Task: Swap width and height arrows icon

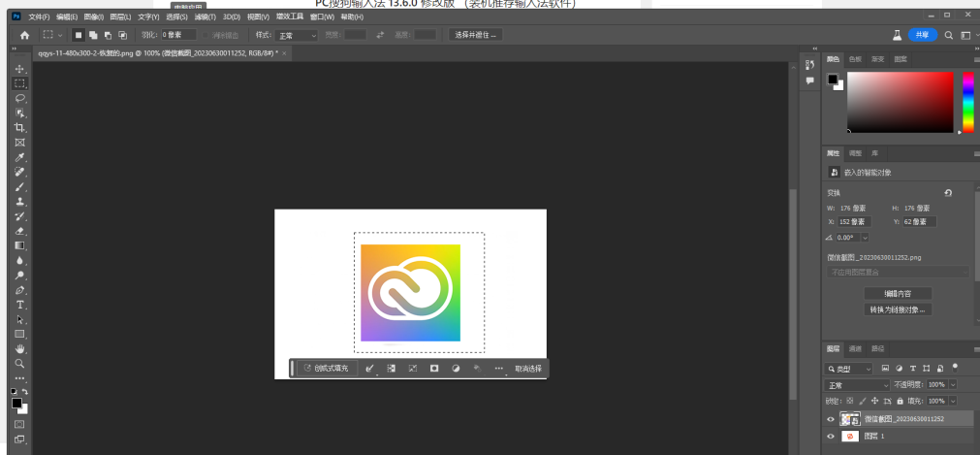Action: point(380,35)
